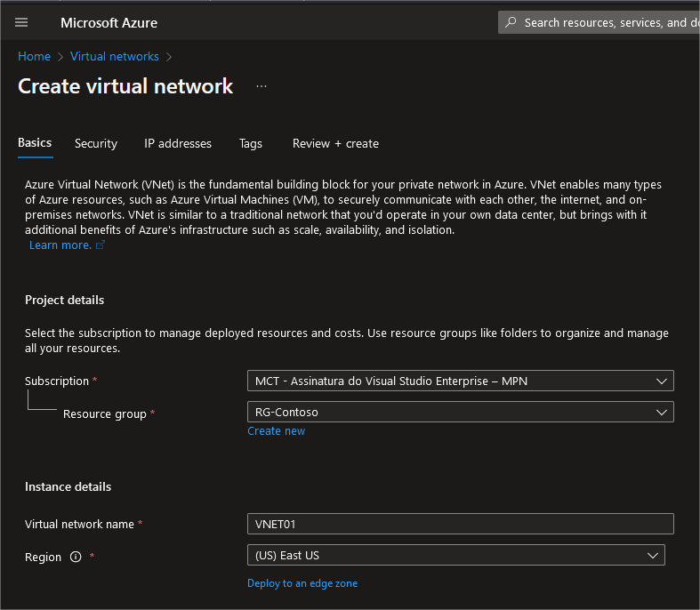This screenshot has width=700, height=610.
Task: Go to Home breadcrumb
Action: [34, 56]
